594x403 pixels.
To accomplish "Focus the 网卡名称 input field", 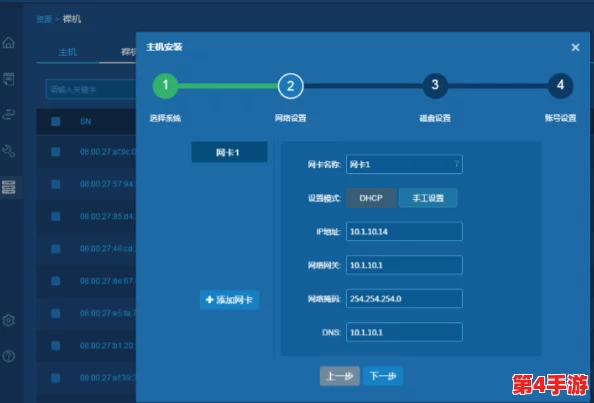I will [x=404, y=164].
